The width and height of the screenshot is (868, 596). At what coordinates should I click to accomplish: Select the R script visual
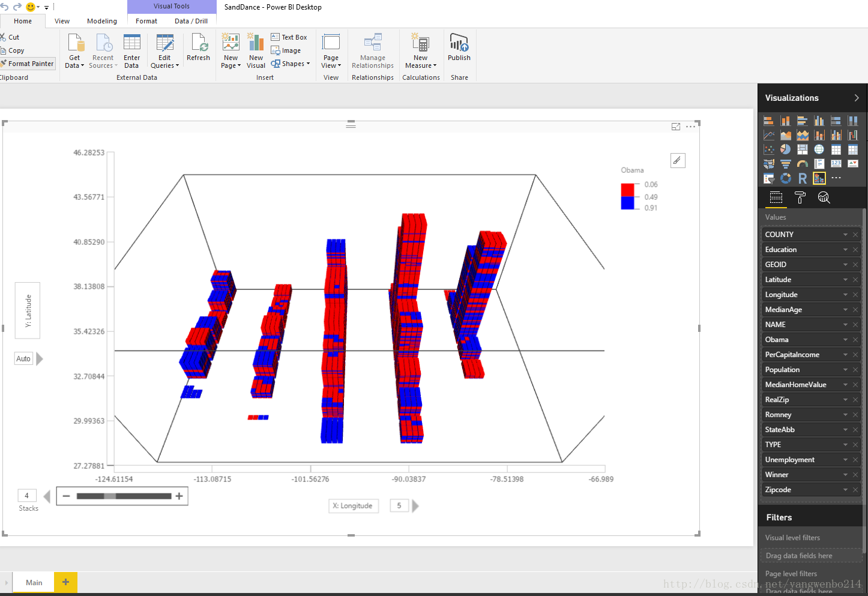point(802,178)
